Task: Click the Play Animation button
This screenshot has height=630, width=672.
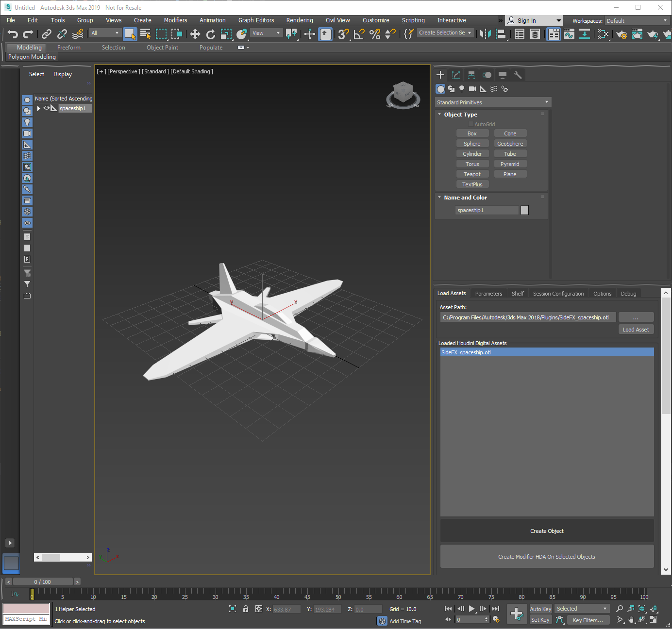Action: (x=471, y=609)
